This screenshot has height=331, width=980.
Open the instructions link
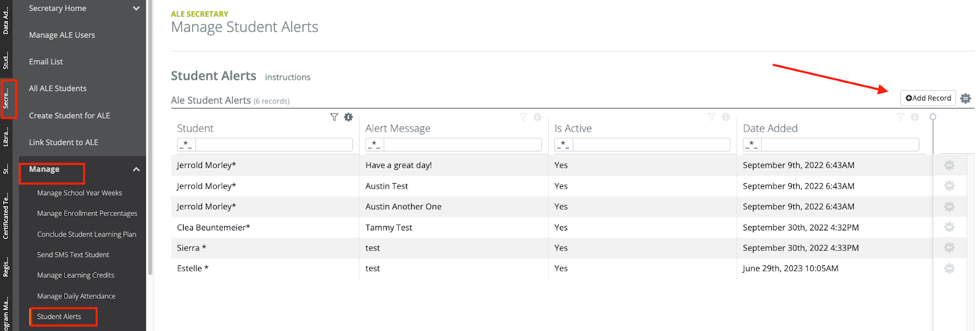click(287, 77)
